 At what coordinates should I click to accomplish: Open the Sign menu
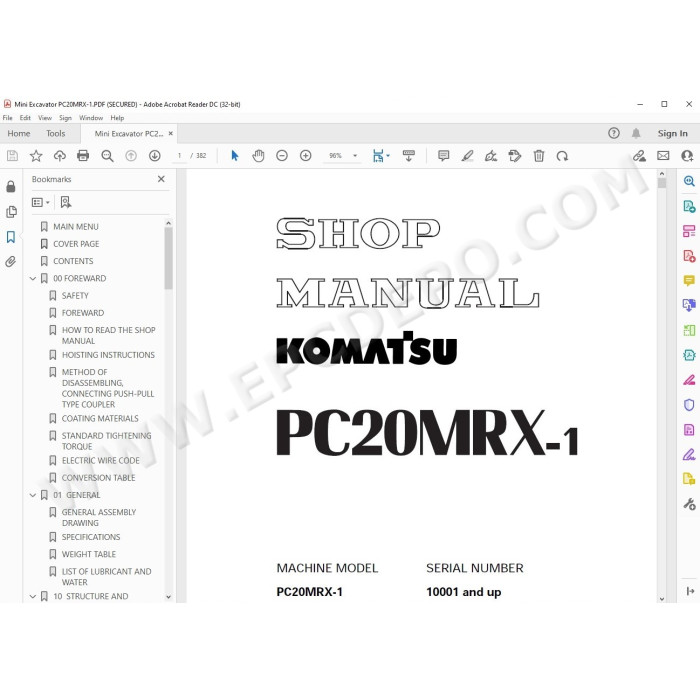(x=65, y=118)
